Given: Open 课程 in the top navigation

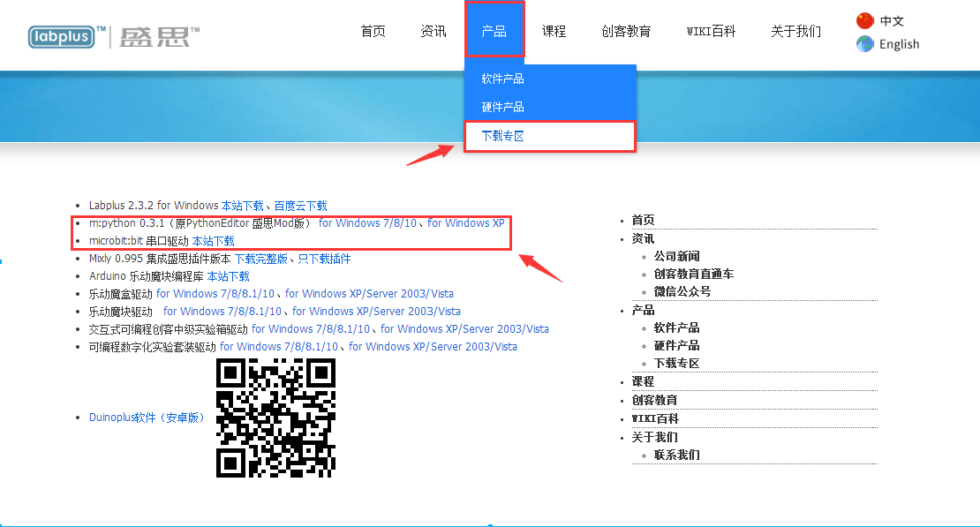Looking at the screenshot, I should coord(554,31).
